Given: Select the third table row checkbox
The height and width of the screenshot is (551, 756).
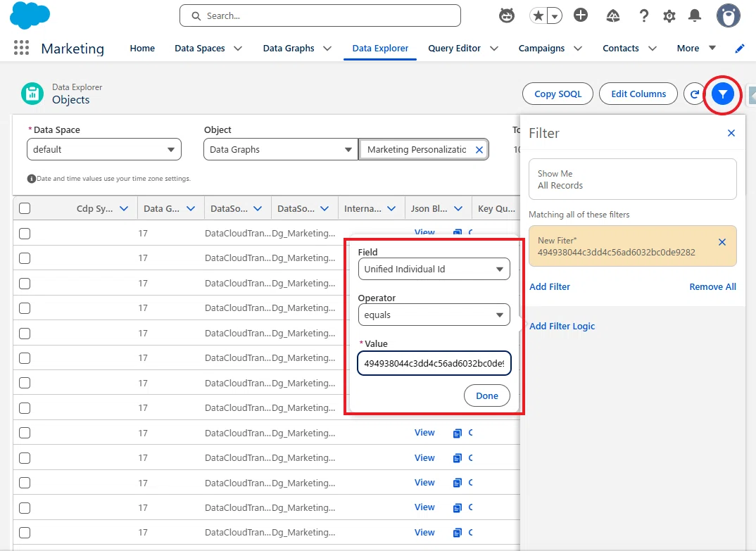Looking at the screenshot, I should pos(25,284).
